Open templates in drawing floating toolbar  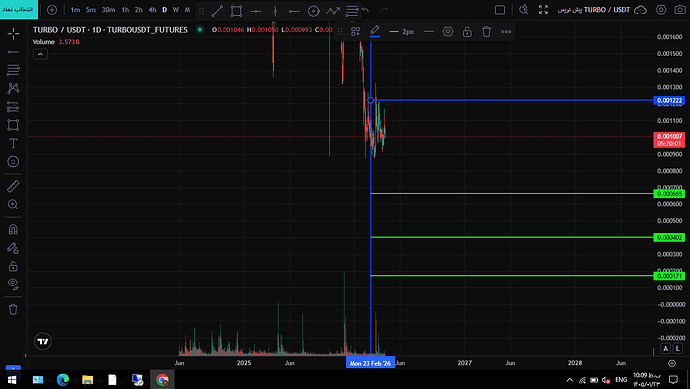click(x=356, y=31)
